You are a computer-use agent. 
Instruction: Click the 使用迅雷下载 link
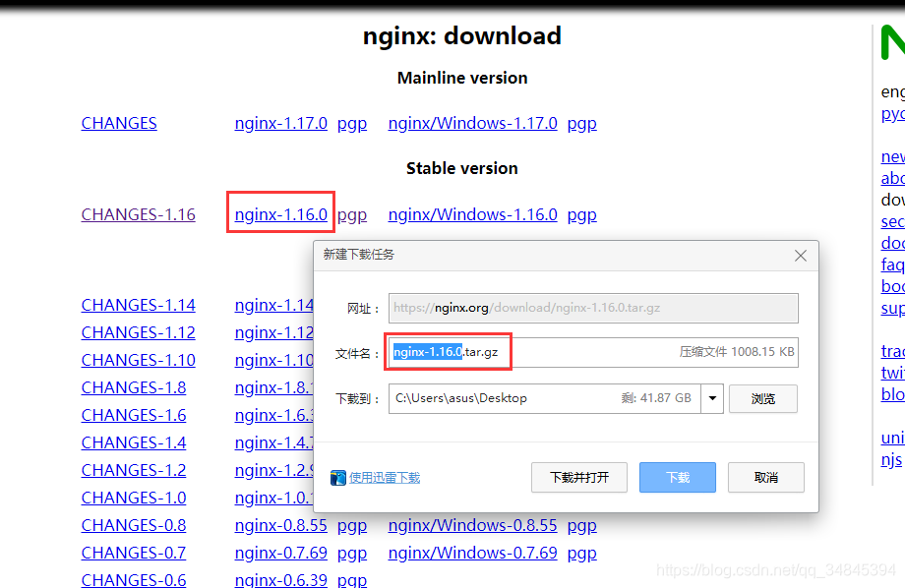tap(385, 478)
